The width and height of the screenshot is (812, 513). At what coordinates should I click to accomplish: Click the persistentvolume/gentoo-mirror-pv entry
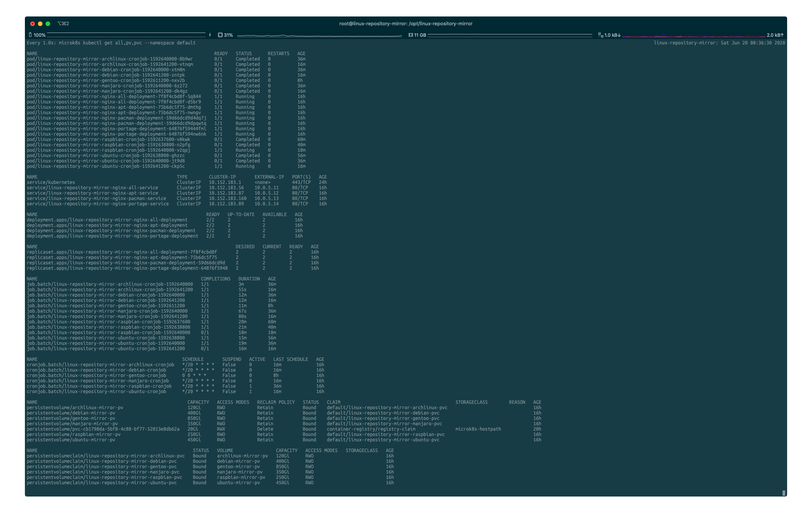[x=71, y=418]
